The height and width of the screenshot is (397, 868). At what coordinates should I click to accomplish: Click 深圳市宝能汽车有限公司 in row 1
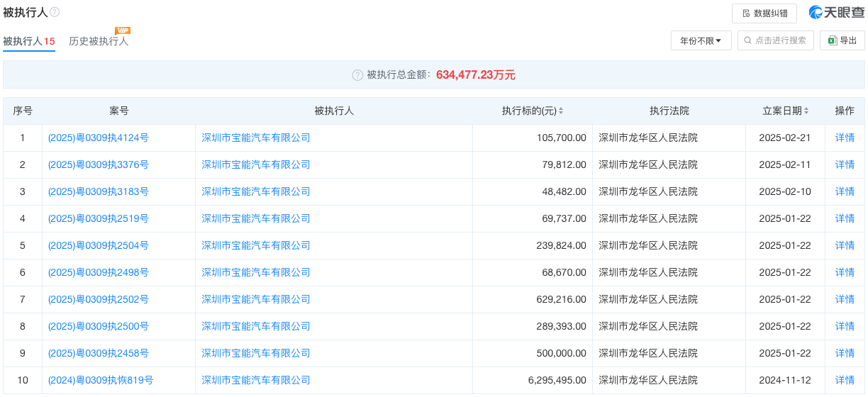click(256, 138)
